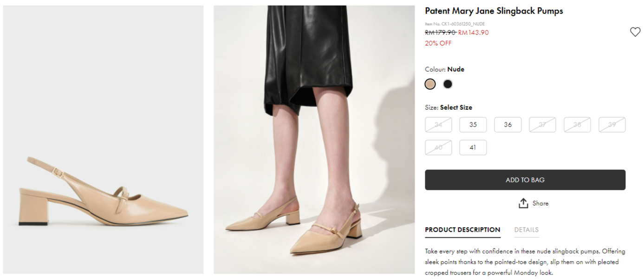Select the Nude colour swatch

430,84
